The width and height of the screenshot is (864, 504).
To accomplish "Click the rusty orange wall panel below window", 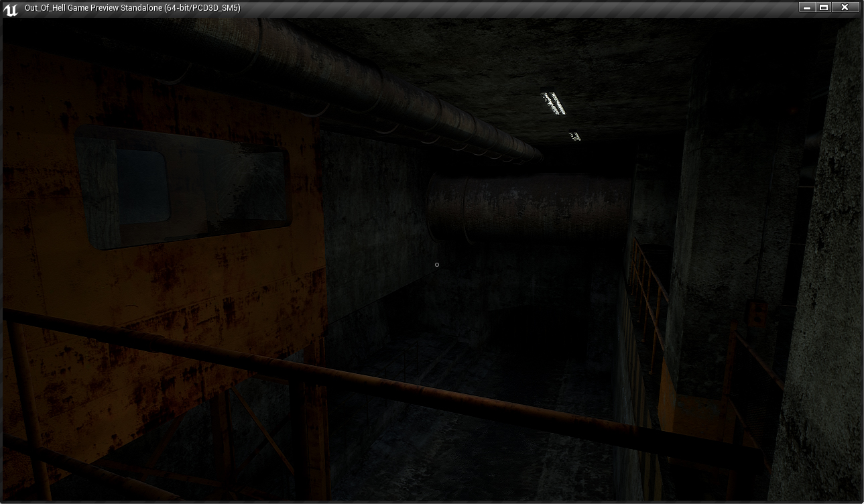I will click(168, 288).
